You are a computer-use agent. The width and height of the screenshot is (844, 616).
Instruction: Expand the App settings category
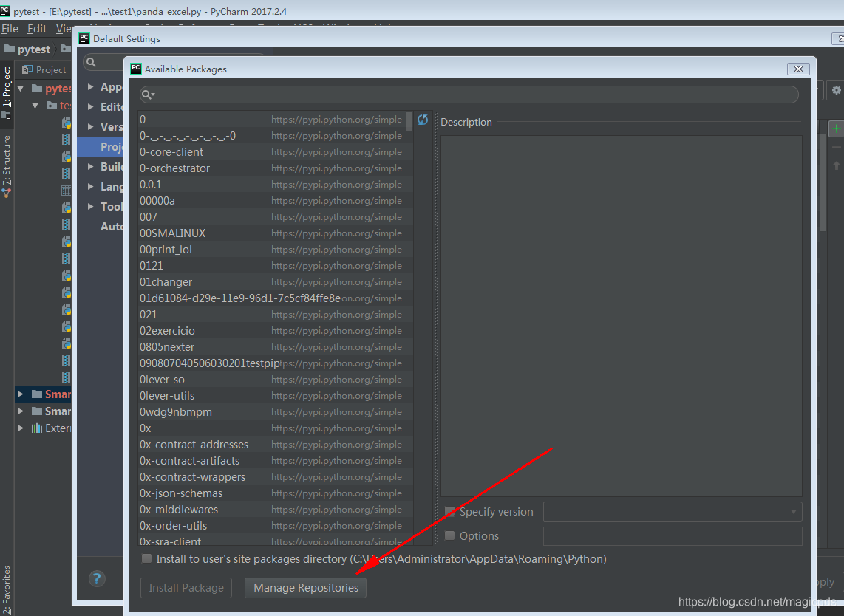90,86
